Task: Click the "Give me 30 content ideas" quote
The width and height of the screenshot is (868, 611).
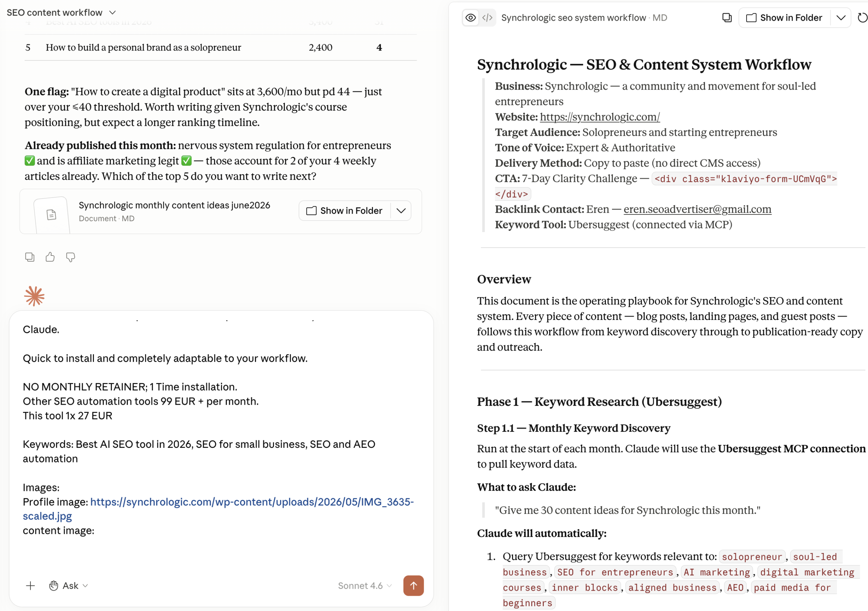Action: [628, 510]
